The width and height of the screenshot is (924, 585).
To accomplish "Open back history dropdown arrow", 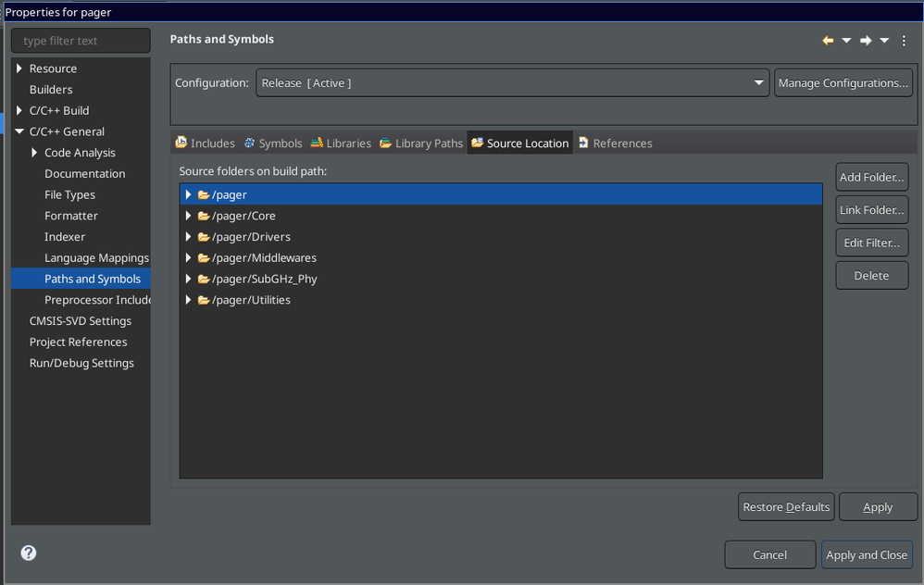I will 846,40.
